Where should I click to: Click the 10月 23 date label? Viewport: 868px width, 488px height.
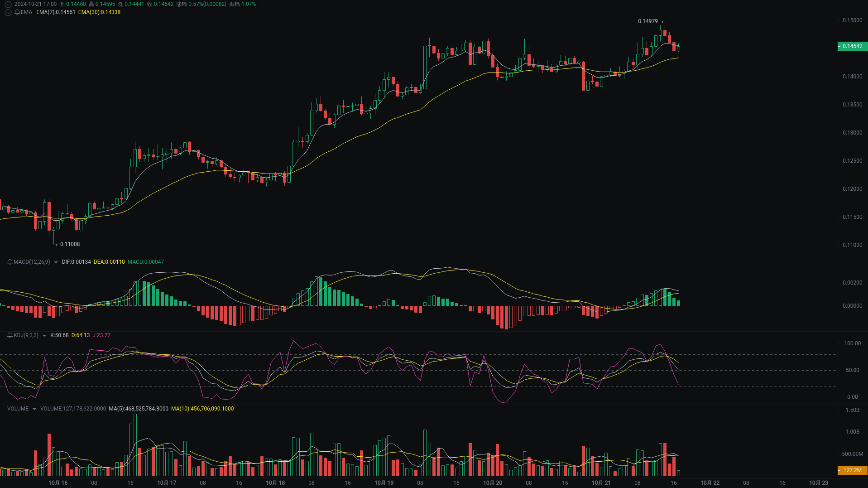(x=819, y=483)
